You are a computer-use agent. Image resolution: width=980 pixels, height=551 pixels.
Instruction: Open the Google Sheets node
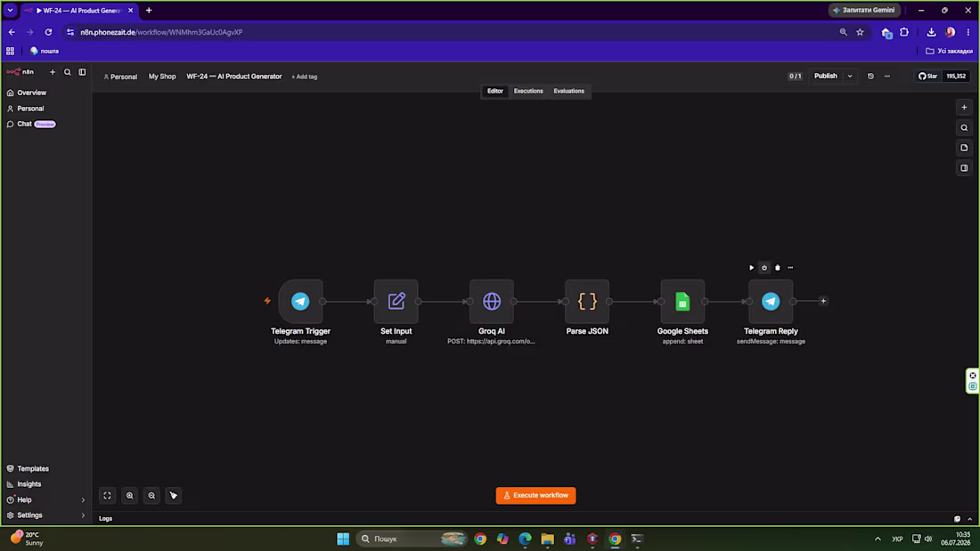coord(682,301)
